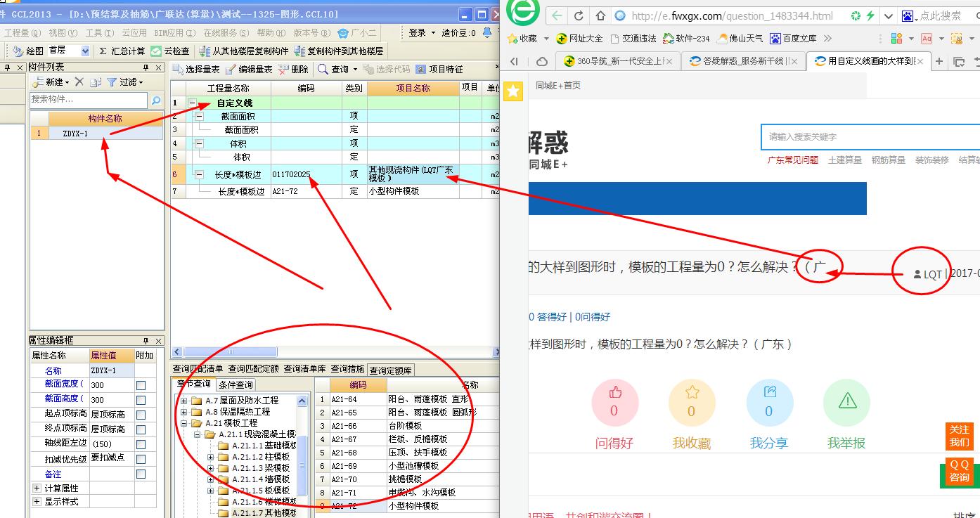Reload the browser page
The width and height of the screenshot is (980, 518).
pyautogui.click(x=579, y=15)
